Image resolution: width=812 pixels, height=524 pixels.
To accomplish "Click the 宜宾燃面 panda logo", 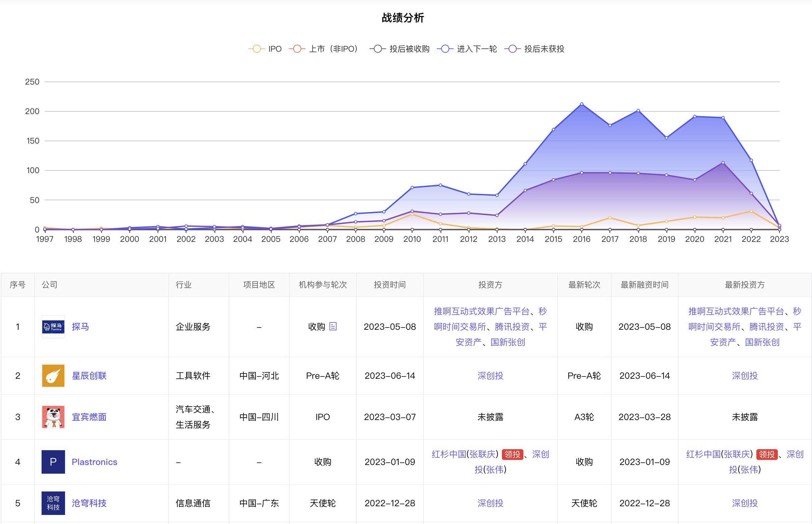I will coord(53,417).
